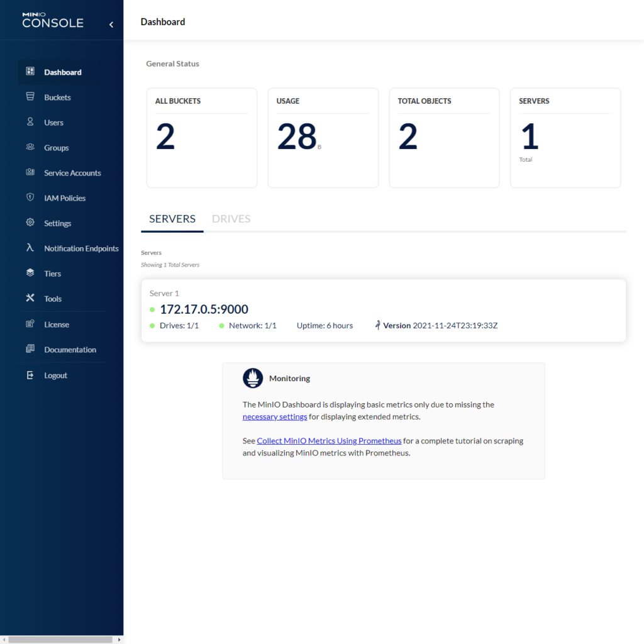The width and height of the screenshot is (644, 644).
Task: Click the Tools wrench icon
Action: pos(30,298)
